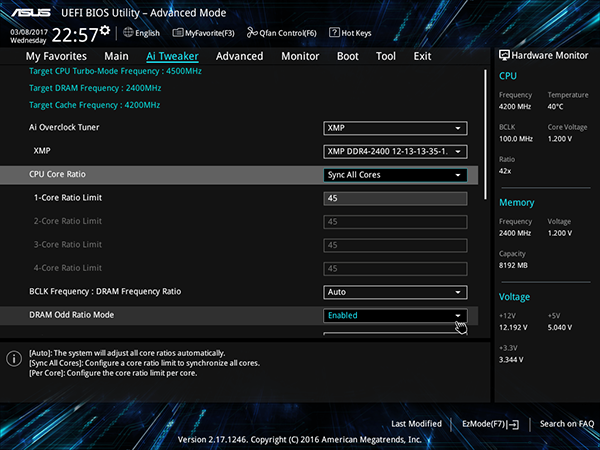Switch to the Advanced tab
The width and height of the screenshot is (600, 450).
coord(240,56)
